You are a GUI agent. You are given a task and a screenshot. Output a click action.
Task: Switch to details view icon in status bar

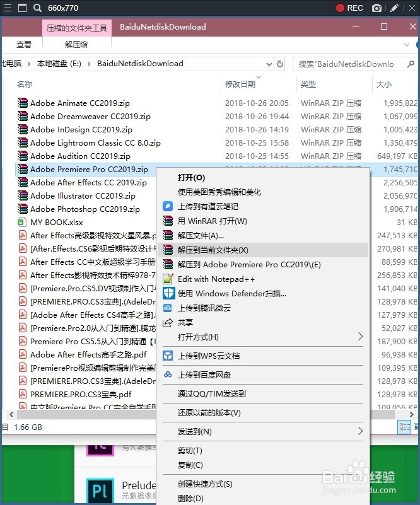404,427
